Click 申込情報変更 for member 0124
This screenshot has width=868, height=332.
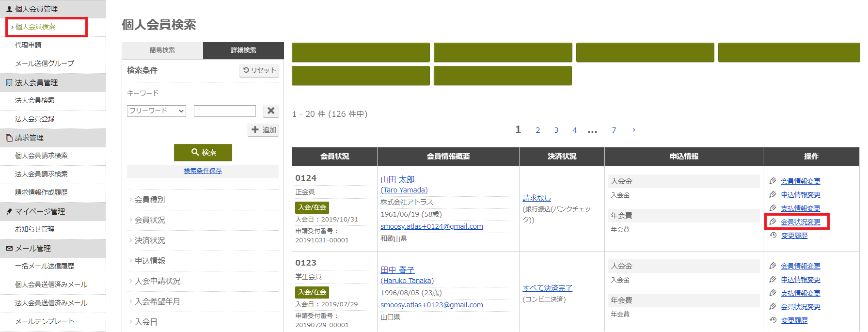click(801, 195)
